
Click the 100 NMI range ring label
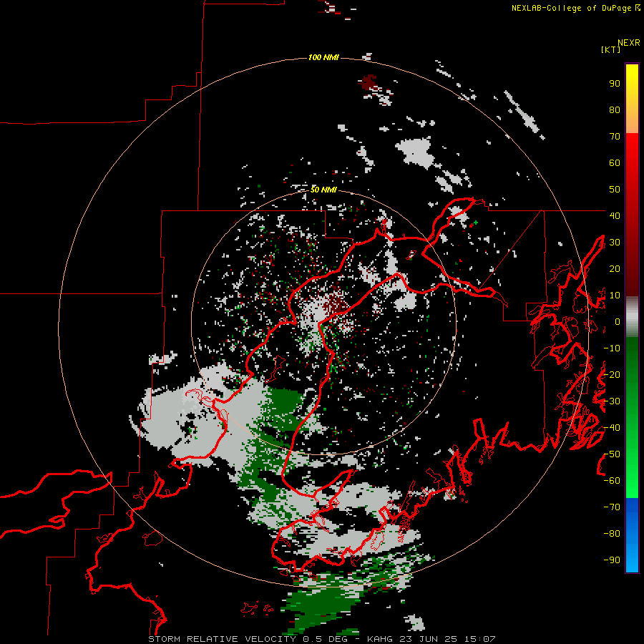[x=323, y=57]
